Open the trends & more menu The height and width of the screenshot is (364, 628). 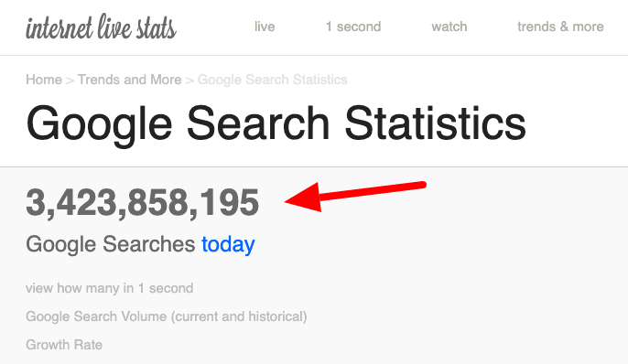(560, 27)
